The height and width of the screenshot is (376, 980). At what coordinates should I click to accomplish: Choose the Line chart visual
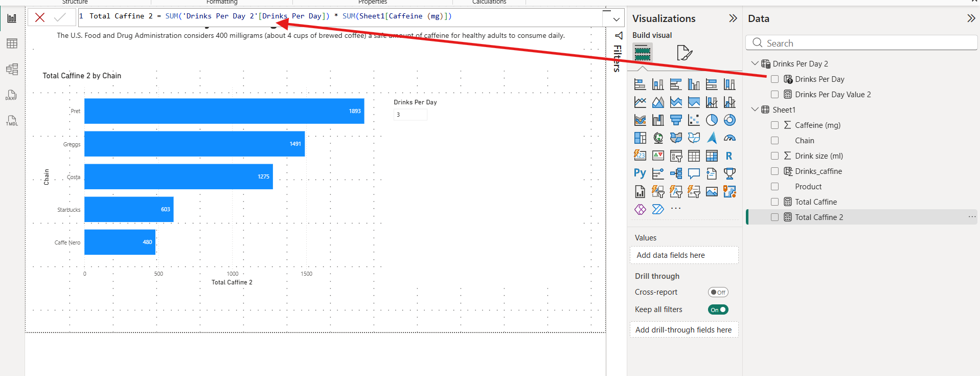click(x=640, y=102)
